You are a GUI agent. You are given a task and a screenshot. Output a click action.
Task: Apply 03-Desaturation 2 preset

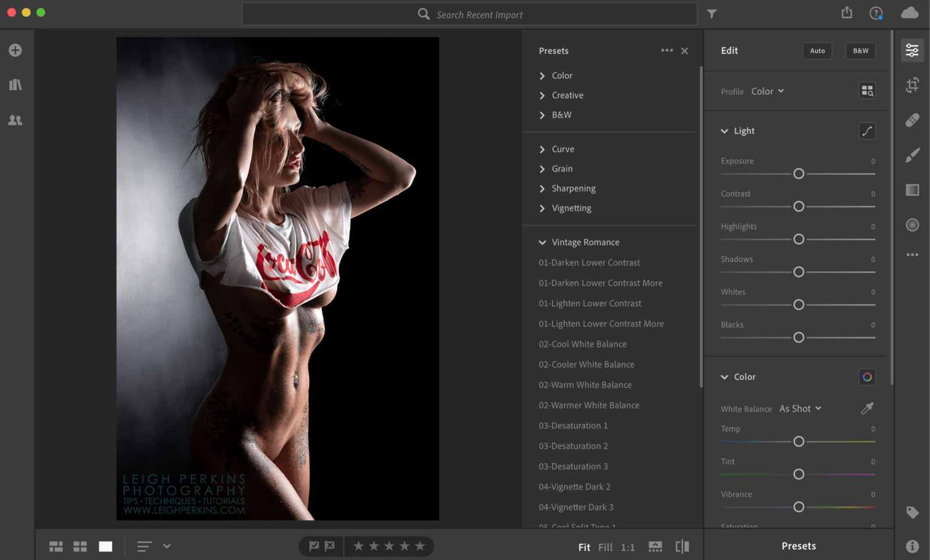click(573, 446)
